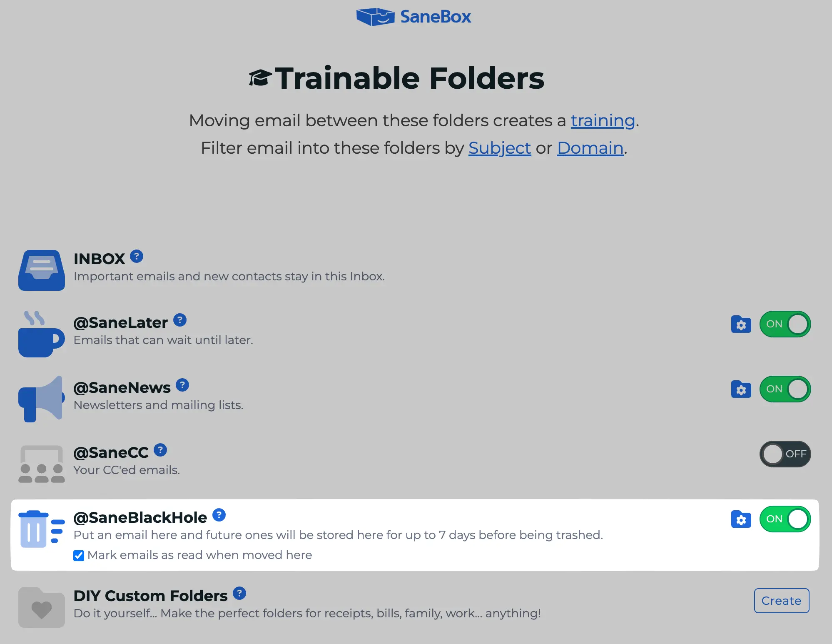Open the @SaneNews help question mark

182,385
